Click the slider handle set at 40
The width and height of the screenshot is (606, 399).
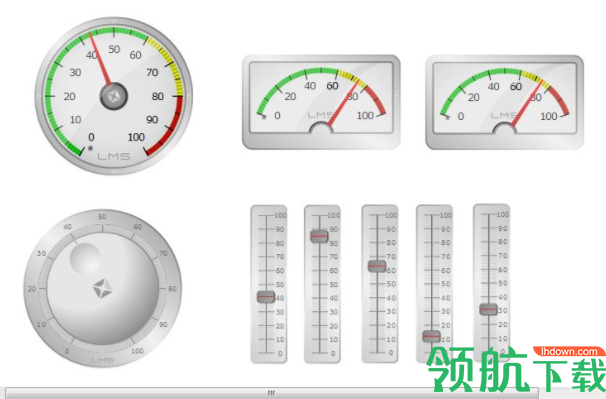(266, 297)
